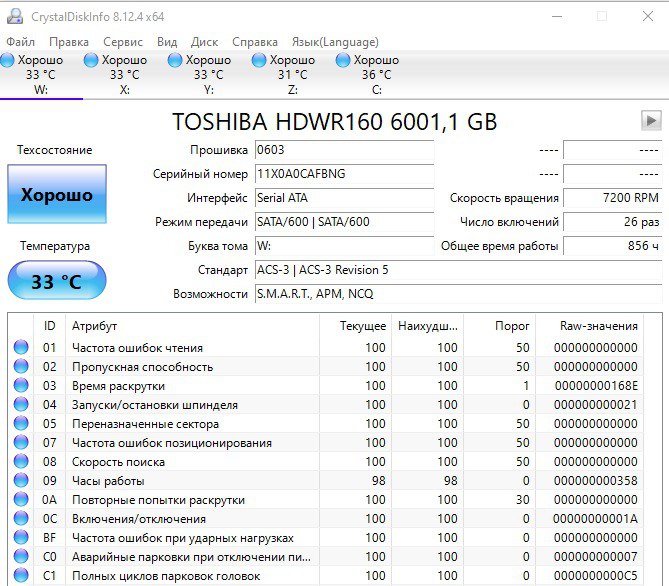
Task: Select row Часы работы
Action: (326, 481)
